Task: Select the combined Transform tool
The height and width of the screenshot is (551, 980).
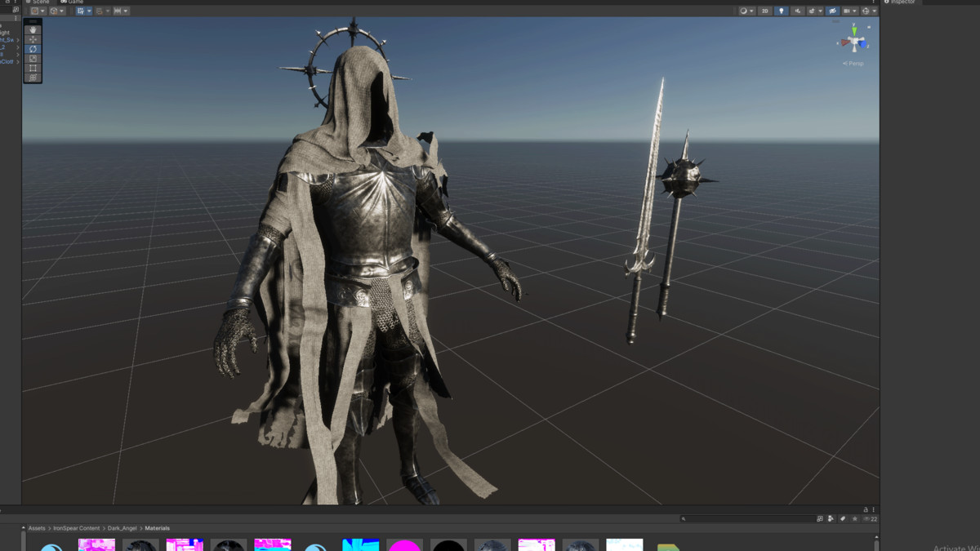Action: pyautogui.click(x=33, y=78)
